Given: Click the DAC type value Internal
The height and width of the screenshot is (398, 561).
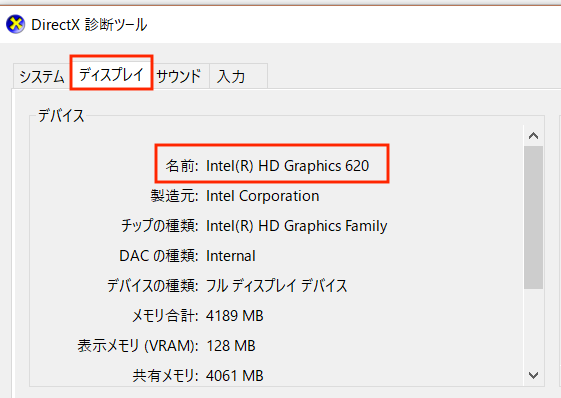Looking at the screenshot, I should click(231, 256).
